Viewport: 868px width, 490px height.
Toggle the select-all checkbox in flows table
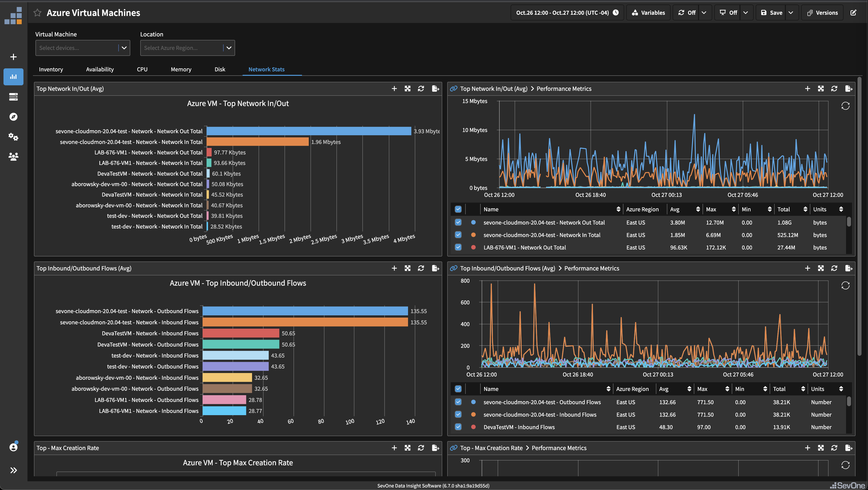click(x=458, y=389)
